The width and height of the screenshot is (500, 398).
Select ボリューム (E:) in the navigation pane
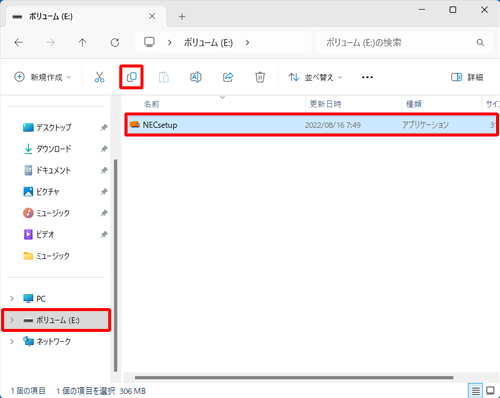[x=56, y=320]
